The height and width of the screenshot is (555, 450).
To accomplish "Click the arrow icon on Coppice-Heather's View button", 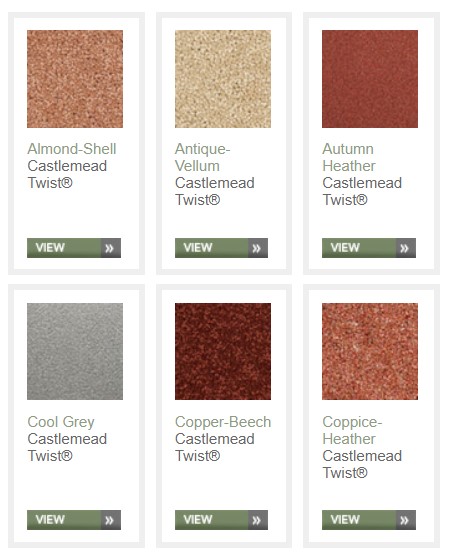I will [x=405, y=520].
